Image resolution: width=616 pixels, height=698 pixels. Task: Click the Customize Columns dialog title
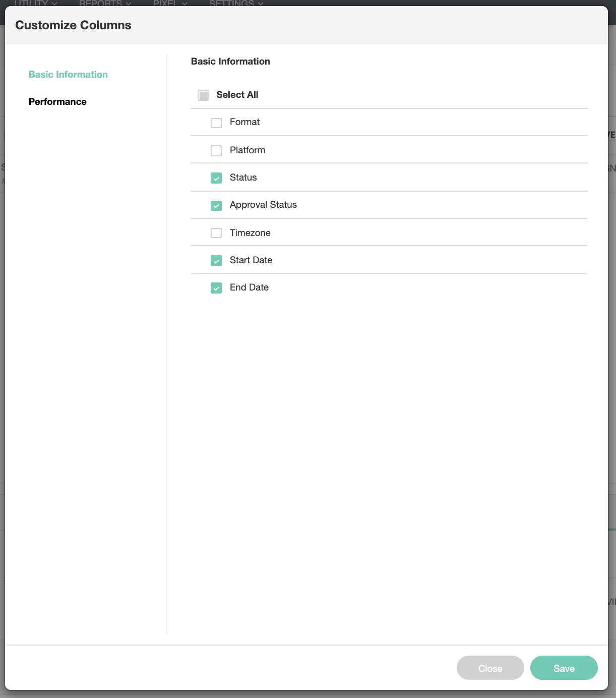click(x=73, y=25)
